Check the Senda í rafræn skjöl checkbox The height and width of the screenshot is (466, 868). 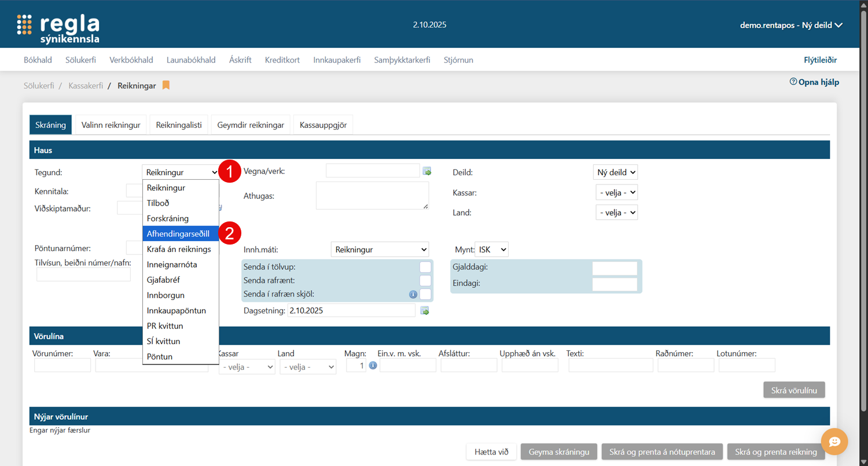click(x=425, y=294)
